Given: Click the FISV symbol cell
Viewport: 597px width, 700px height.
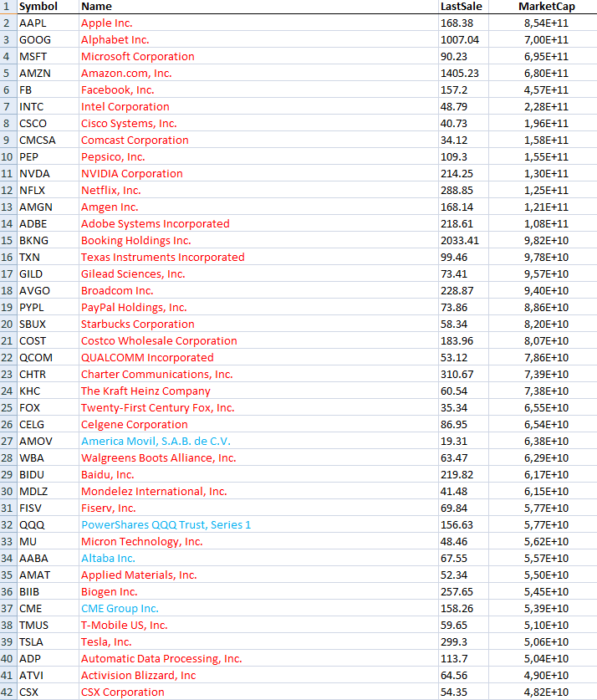Looking at the screenshot, I should [48, 508].
